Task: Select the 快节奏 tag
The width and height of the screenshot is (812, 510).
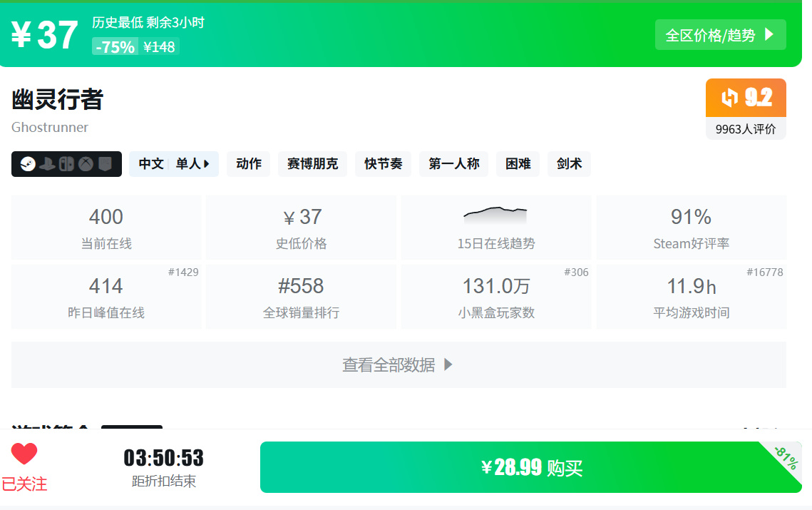Action: 384,164
